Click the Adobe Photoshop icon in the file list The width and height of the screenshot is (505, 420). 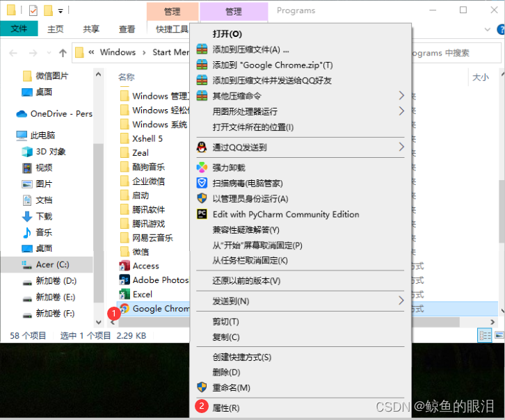[125, 280]
